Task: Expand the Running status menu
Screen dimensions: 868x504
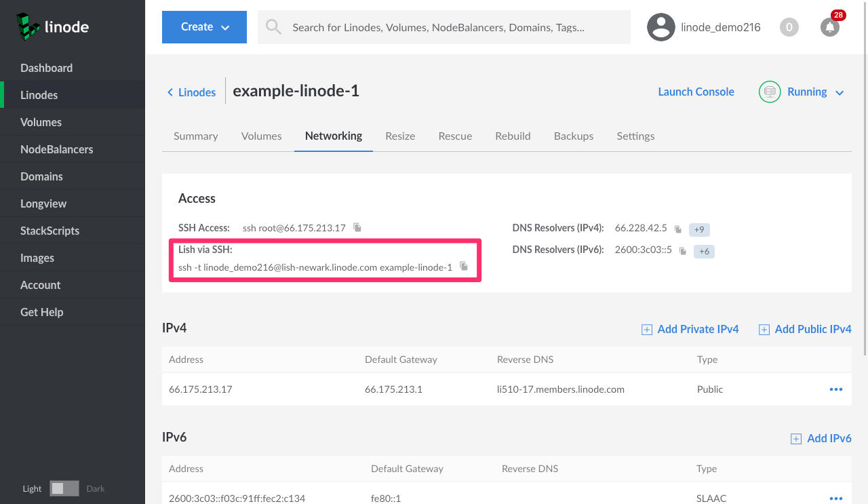Action: coord(839,92)
